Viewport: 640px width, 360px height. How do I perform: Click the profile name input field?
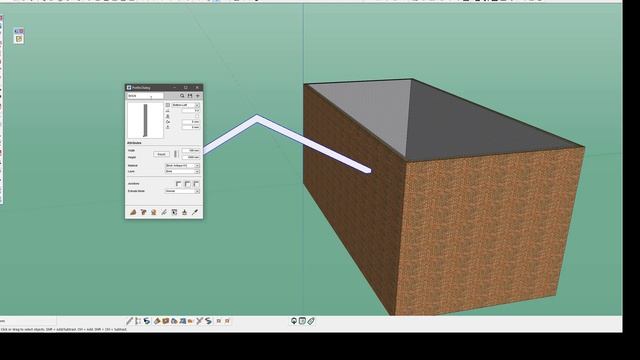[145, 96]
